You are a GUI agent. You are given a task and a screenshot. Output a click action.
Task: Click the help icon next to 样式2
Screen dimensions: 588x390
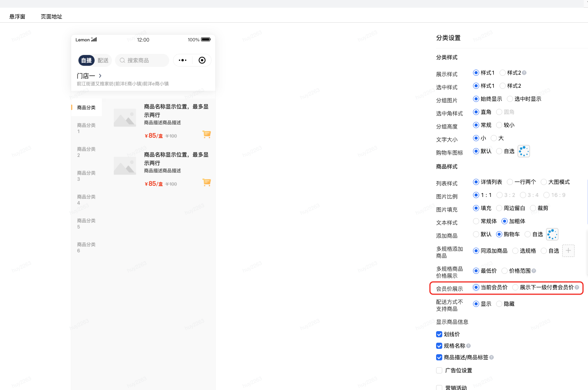(x=524, y=73)
